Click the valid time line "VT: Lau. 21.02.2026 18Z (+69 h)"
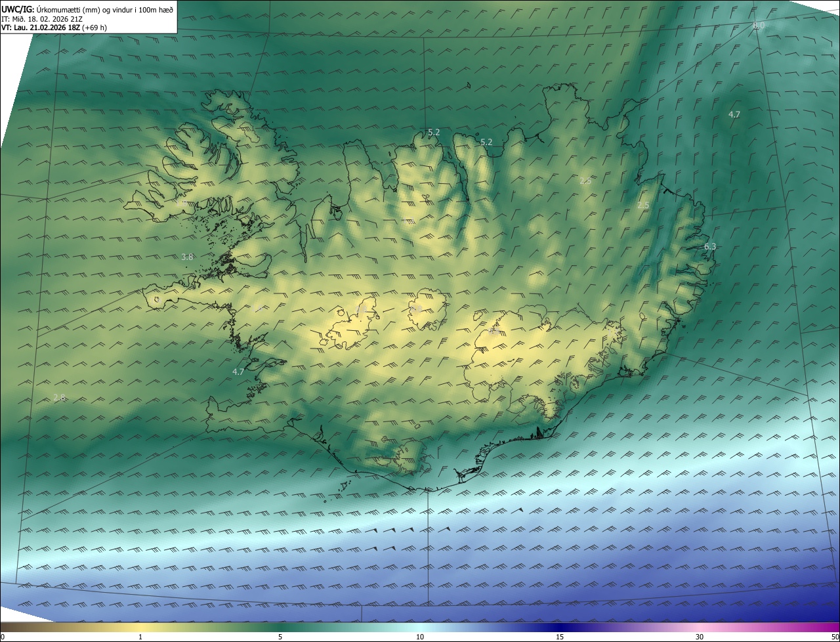 (x=54, y=28)
